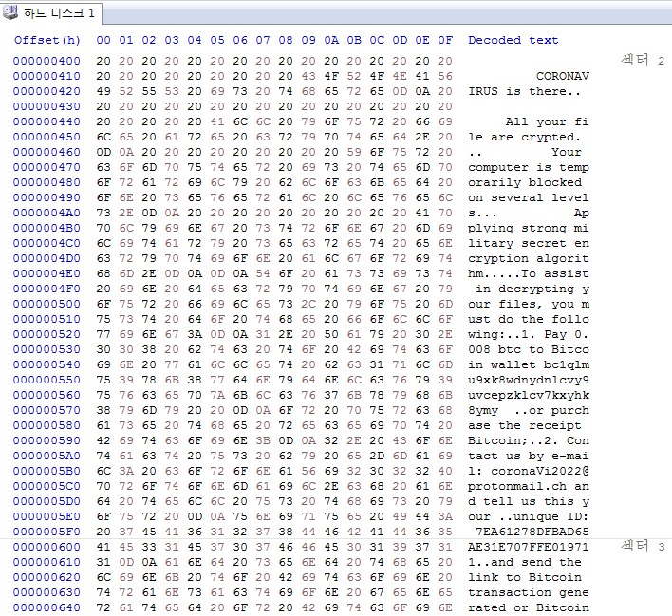This screenshot has width=672, height=616.
Task: Select offset row 000004A0
Action: click(x=47, y=213)
